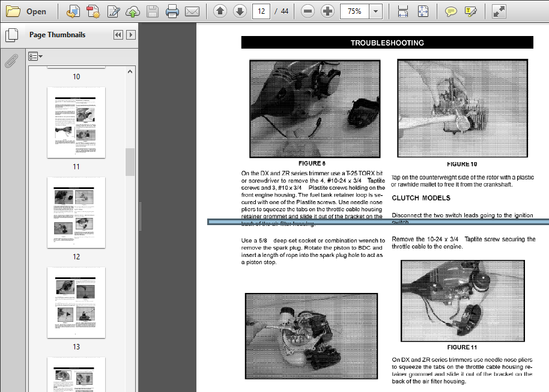Click the CLUTCH MODELS heading
The width and height of the screenshot is (549, 392).
(x=421, y=198)
